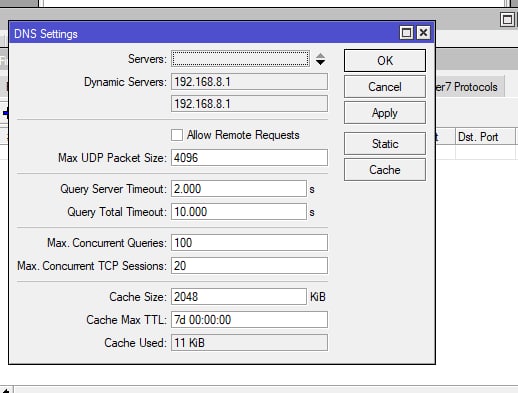Open the DNS Cache list
The height and width of the screenshot is (393, 518).
tap(385, 170)
